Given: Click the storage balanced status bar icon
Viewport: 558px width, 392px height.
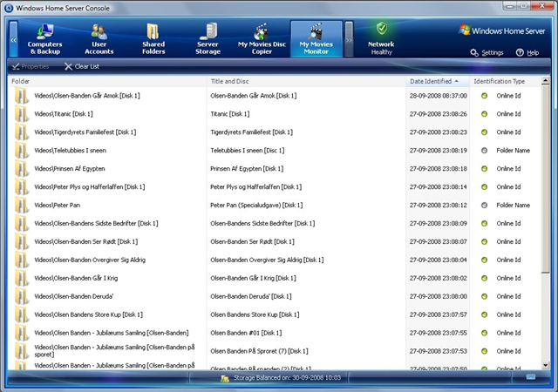Looking at the screenshot, I should click(225, 378).
